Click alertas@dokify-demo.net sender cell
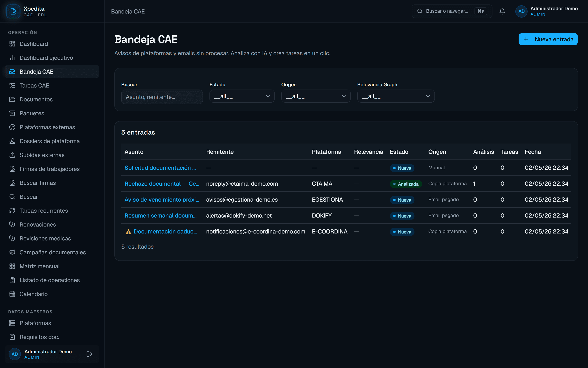Viewport: 588px width, 368px height. pos(239,216)
